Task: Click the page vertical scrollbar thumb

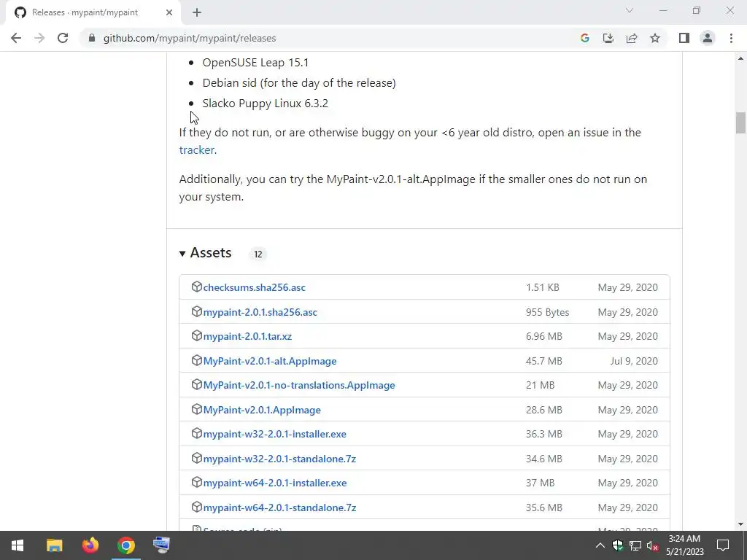Action: 740,122
